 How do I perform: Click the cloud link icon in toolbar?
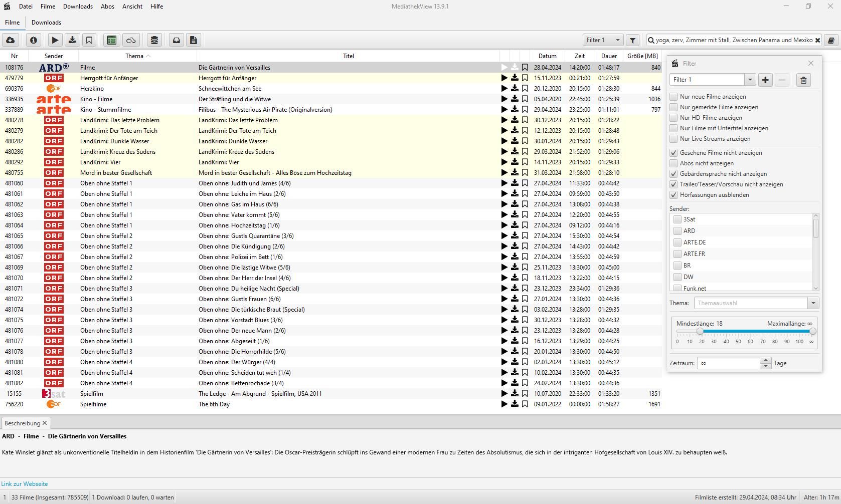pos(131,40)
